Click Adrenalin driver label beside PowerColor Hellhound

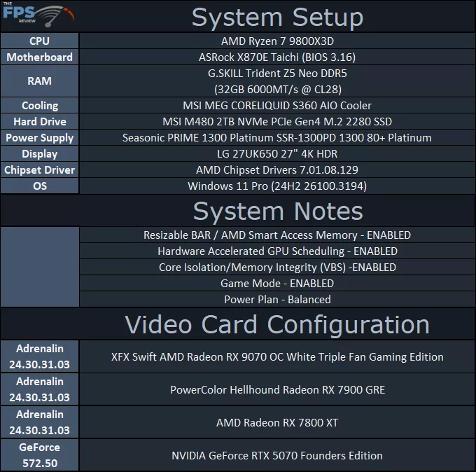pos(39,389)
